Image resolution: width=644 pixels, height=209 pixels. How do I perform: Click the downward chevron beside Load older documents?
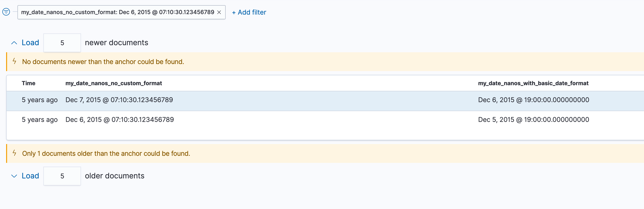[x=14, y=176]
